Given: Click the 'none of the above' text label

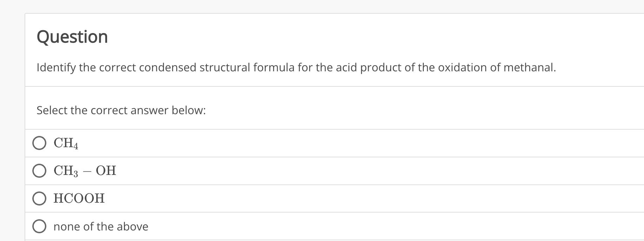Looking at the screenshot, I should [100, 227].
